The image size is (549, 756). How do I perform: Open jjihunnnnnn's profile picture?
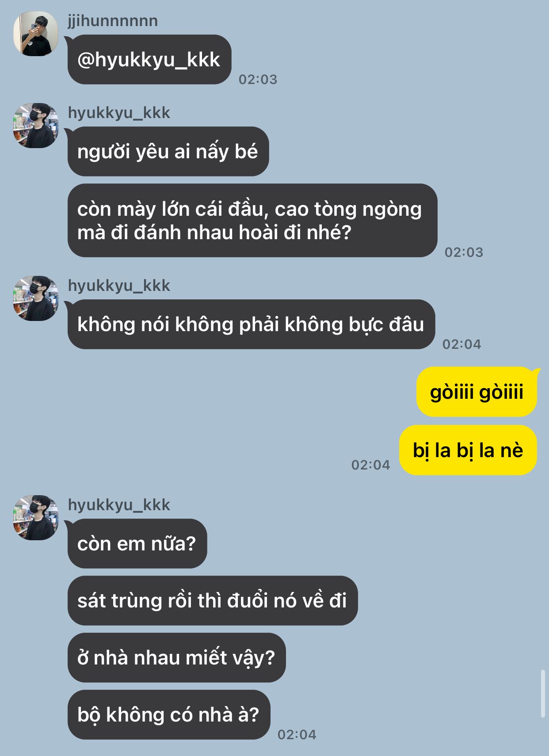(x=36, y=34)
